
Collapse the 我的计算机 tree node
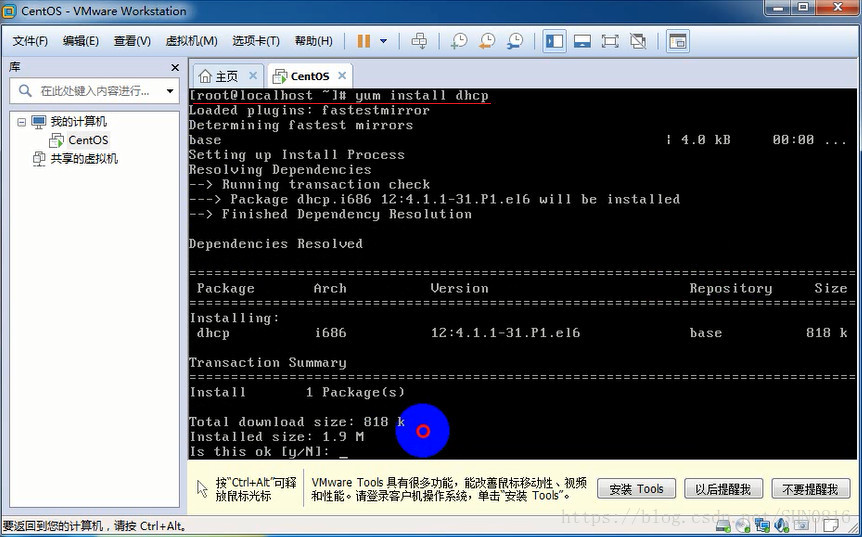(21, 122)
